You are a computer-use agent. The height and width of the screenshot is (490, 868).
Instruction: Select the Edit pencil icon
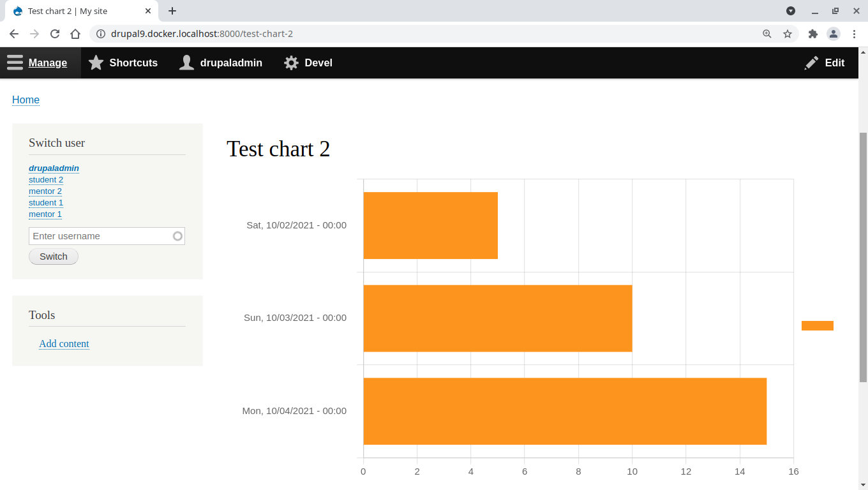coord(811,63)
